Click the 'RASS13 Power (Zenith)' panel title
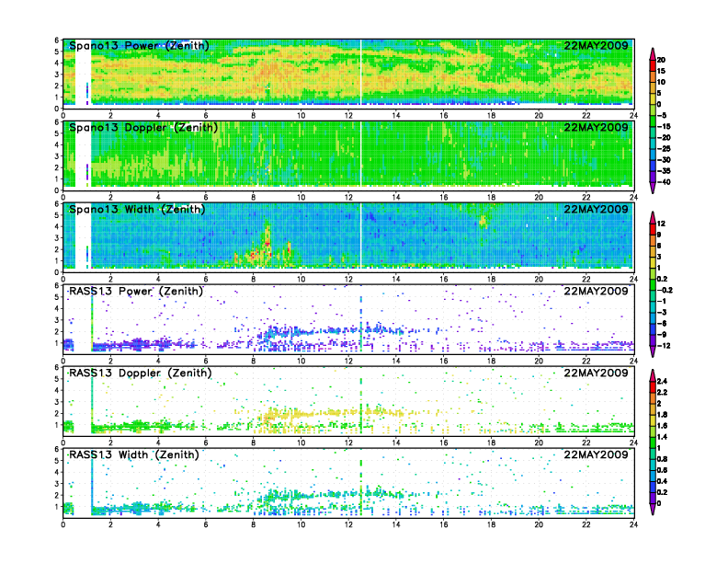 (x=136, y=292)
